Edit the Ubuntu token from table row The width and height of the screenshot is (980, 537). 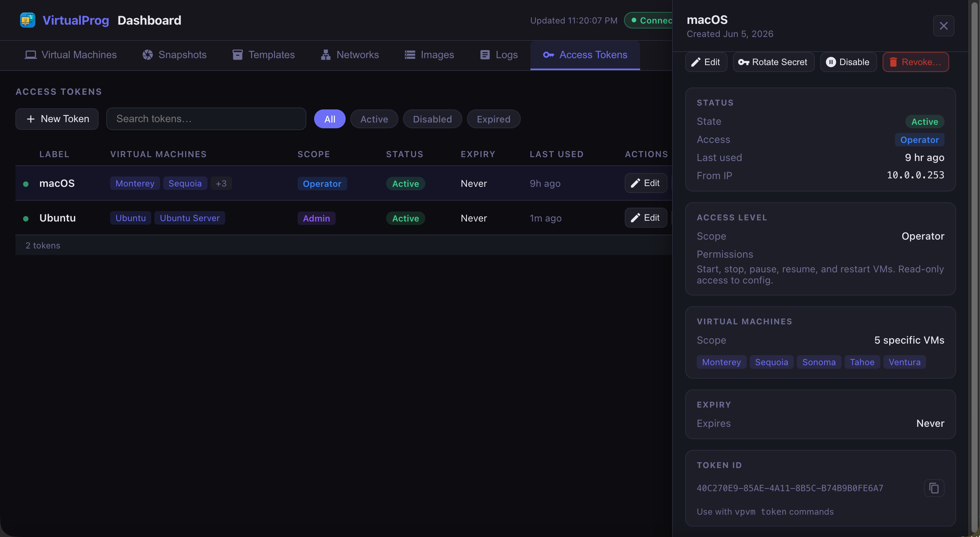click(646, 218)
